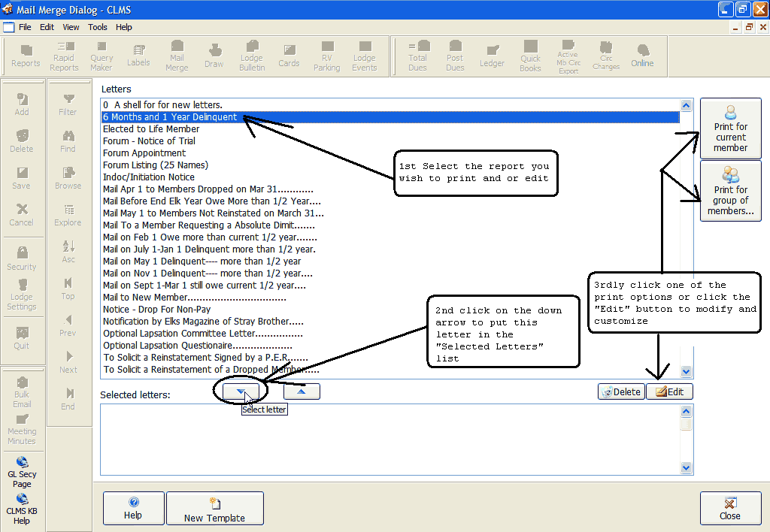Click Print for group of members button
This screenshot has width=770, height=532.
coord(730,191)
